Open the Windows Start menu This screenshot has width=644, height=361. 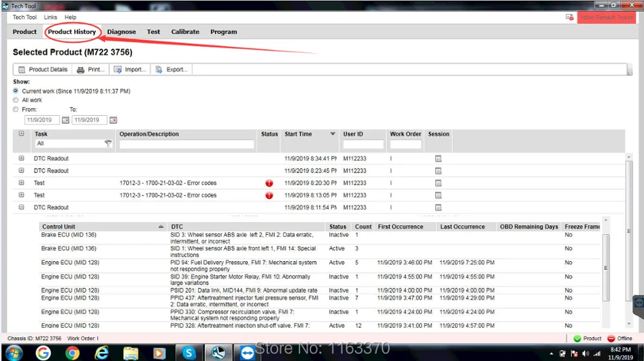coord(14,353)
